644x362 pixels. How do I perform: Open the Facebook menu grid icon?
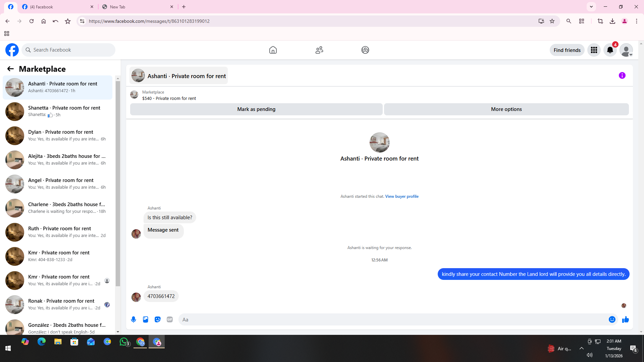point(594,50)
